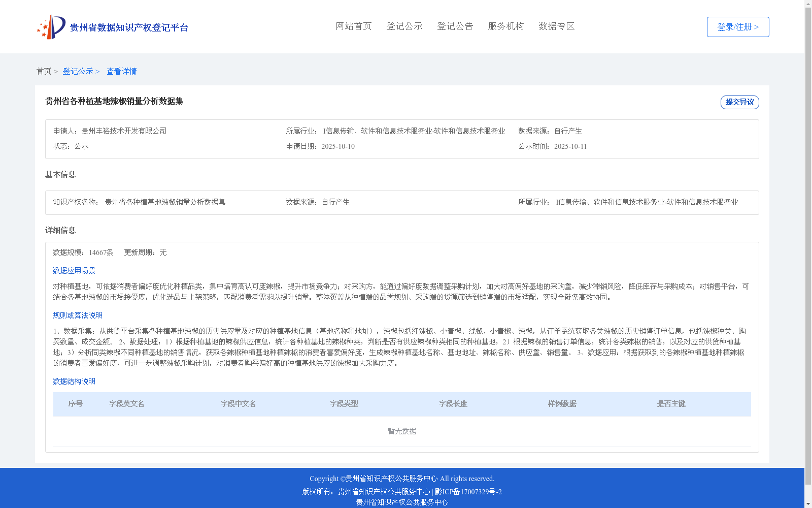
Task: Go to 登记公示 nav item
Action: [x=404, y=26]
